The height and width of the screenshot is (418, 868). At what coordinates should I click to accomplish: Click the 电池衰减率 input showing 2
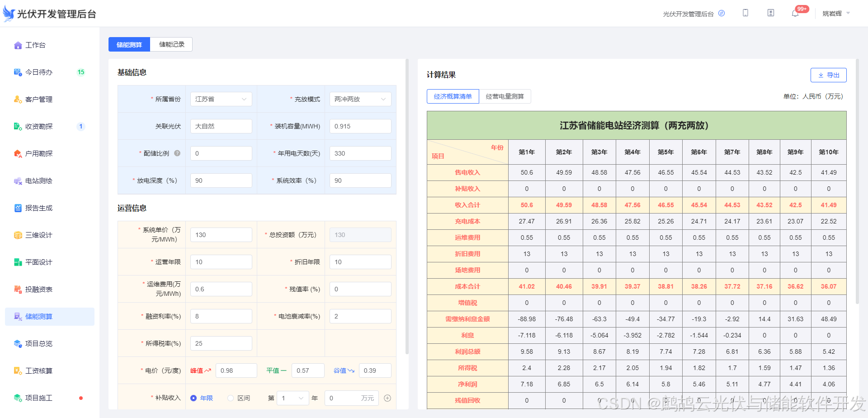click(x=360, y=316)
